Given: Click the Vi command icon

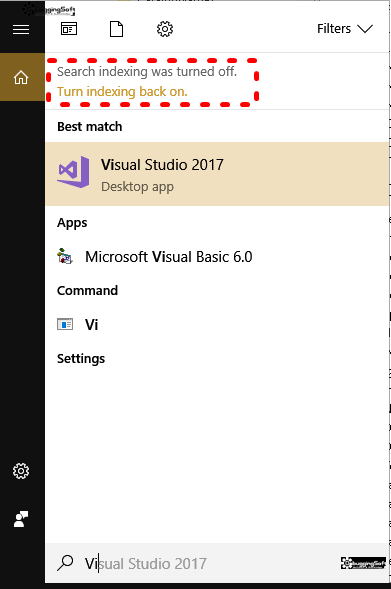Looking at the screenshot, I should click(x=65, y=324).
